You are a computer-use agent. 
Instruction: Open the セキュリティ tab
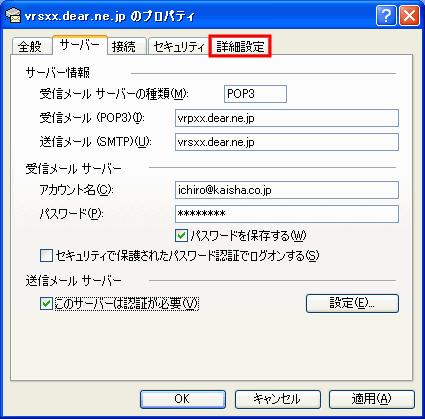pos(179,46)
